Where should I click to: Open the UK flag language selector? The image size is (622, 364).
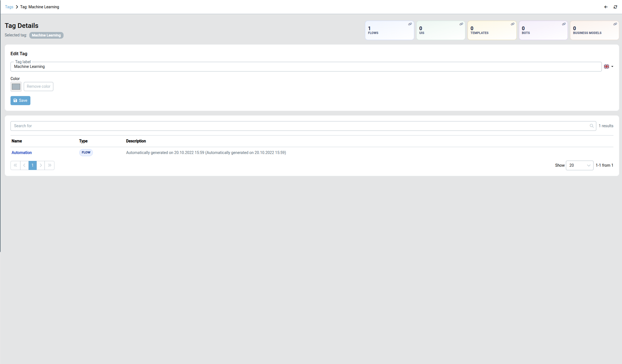tap(608, 67)
